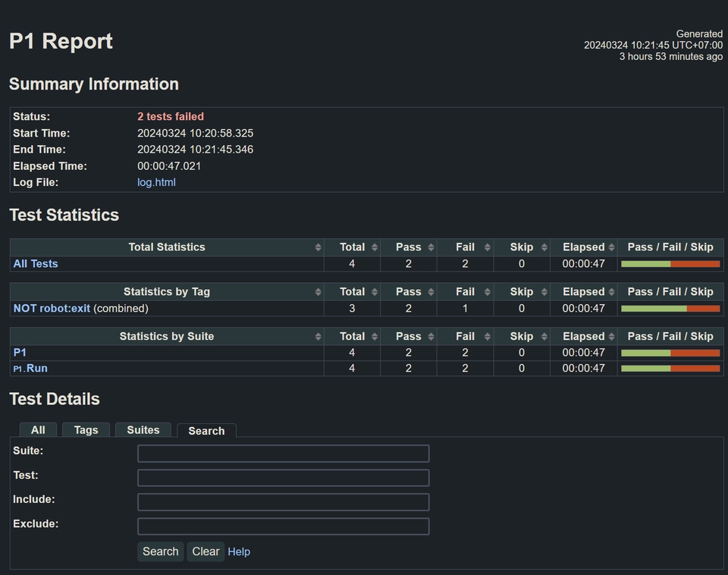The height and width of the screenshot is (575, 728).
Task: Click the Total Statistics Pass / Fail / Skip header
Action: (670, 247)
